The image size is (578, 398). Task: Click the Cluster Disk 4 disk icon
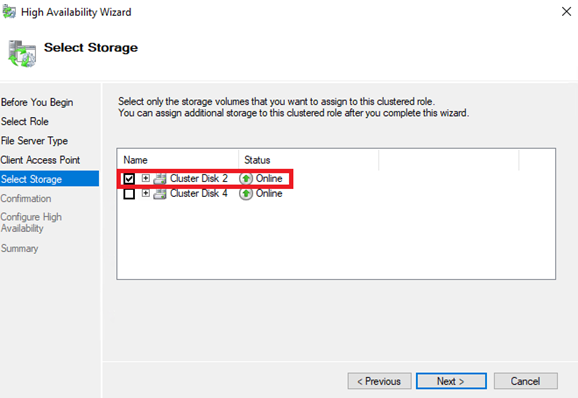click(160, 193)
